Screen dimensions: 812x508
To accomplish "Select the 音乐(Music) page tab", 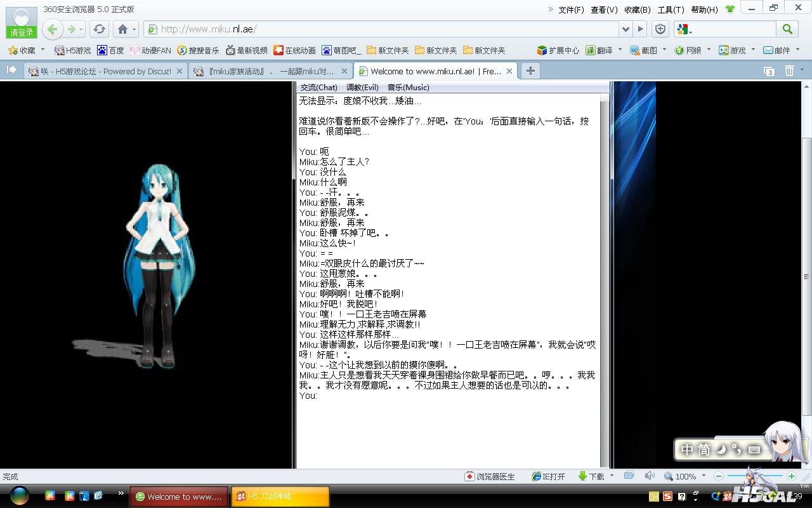I will coord(409,88).
